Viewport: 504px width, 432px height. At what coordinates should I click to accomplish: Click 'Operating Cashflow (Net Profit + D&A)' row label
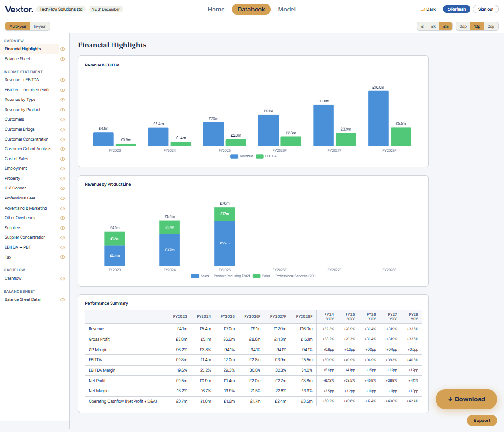point(123,401)
